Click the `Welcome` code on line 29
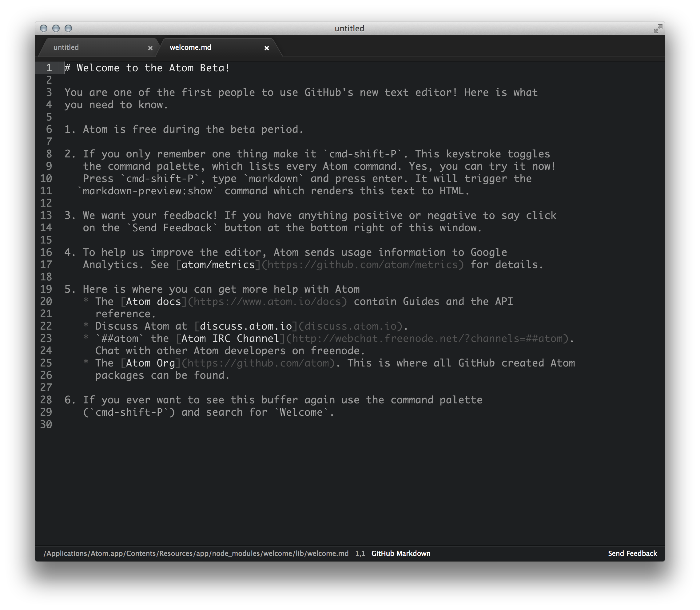Viewport: 700px width, 610px height. point(301,412)
